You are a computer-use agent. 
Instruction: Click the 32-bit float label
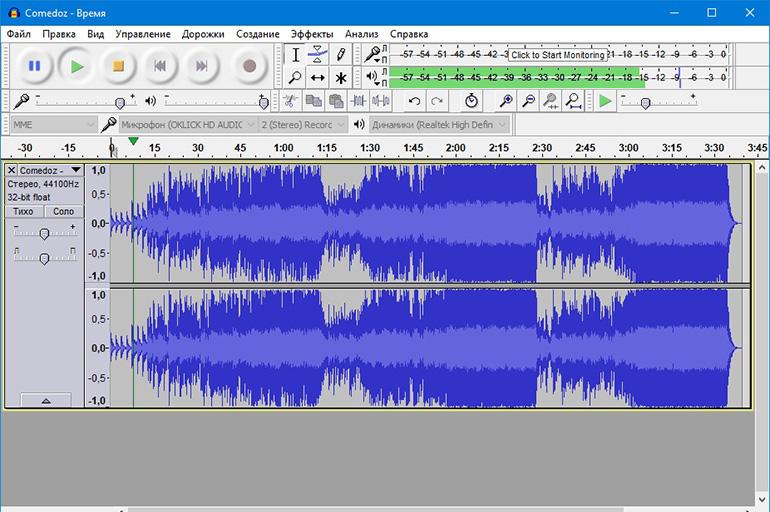(x=28, y=197)
